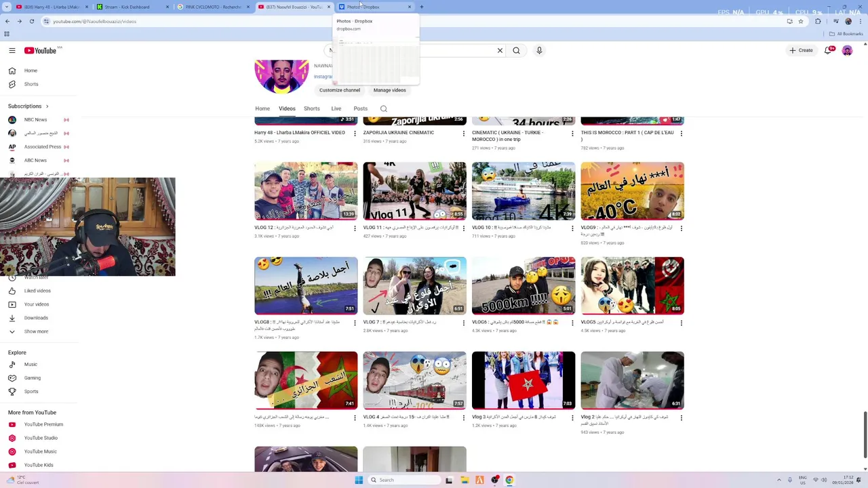Click the Customize channel button
Image resolution: width=868 pixels, height=488 pixels.
click(x=340, y=90)
